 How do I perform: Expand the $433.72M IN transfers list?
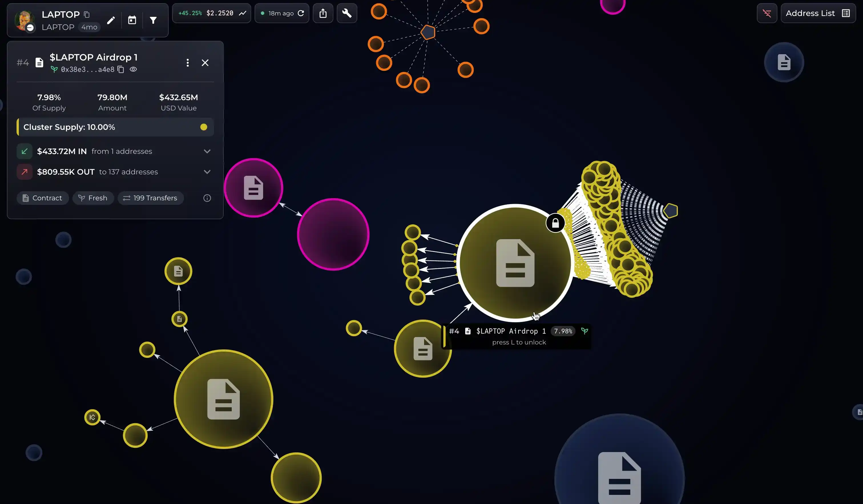pos(207,151)
